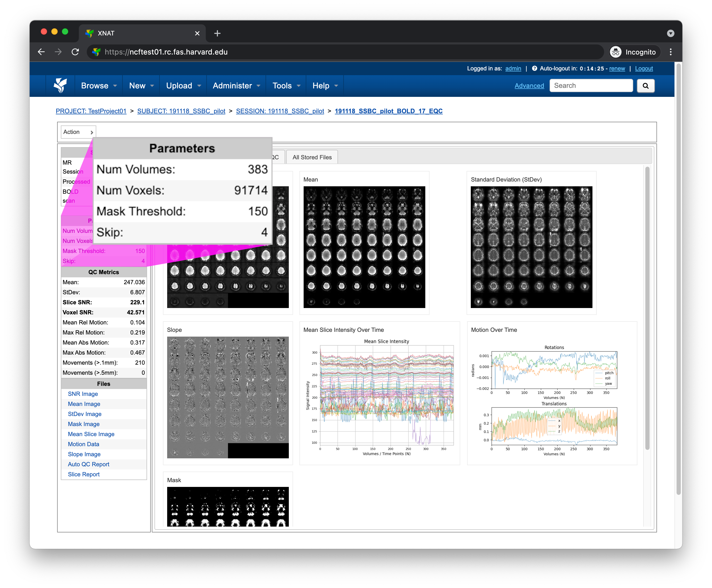This screenshot has width=712, height=588.
Task: Open the Administer dropdown menu
Action: [x=236, y=86]
